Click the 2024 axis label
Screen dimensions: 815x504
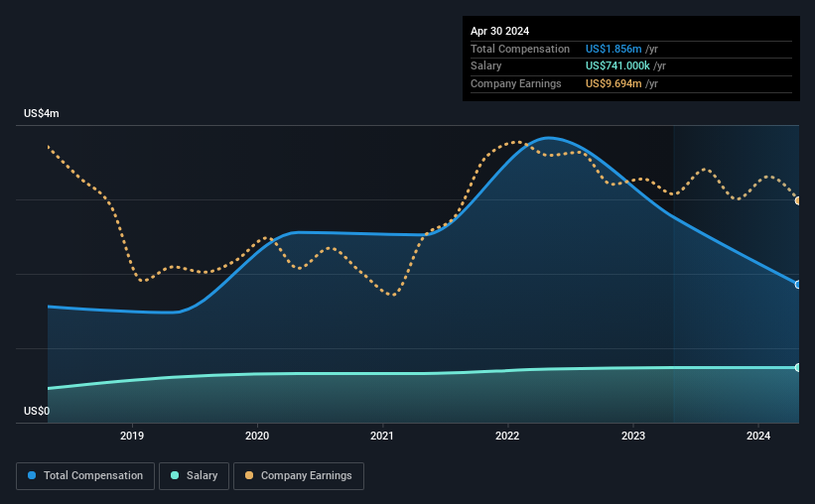tap(758, 436)
